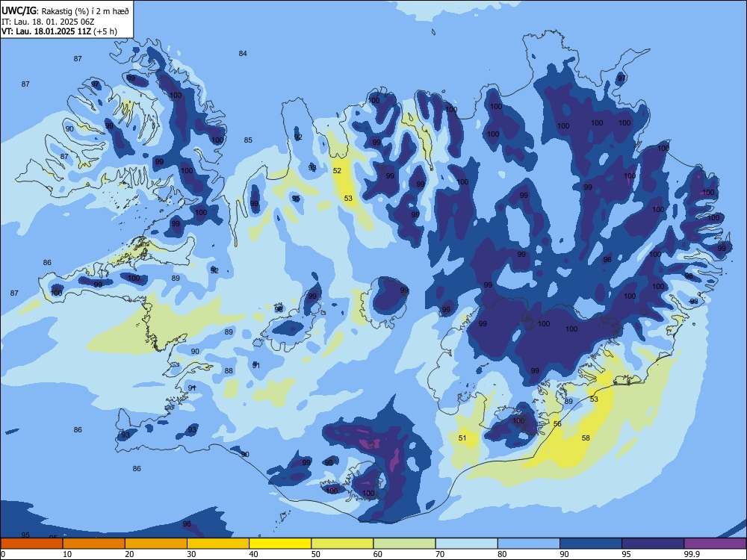Select the '51' value in the southeast yellow patch
The height and width of the screenshot is (560, 747).
(x=462, y=438)
